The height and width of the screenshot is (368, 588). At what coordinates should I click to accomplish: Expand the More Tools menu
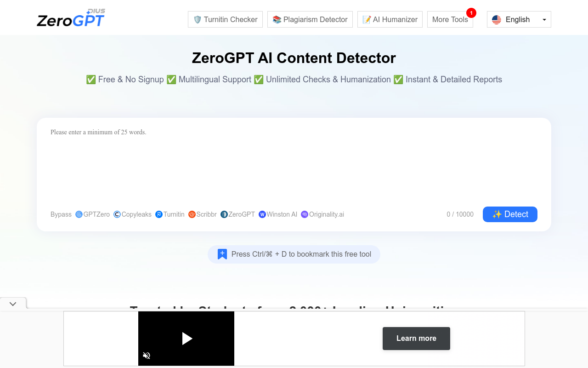[x=450, y=19]
